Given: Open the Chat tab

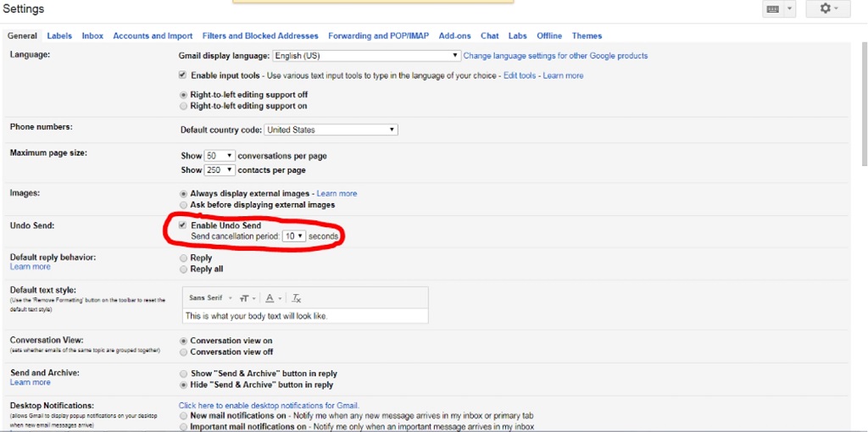Looking at the screenshot, I should 489,36.
